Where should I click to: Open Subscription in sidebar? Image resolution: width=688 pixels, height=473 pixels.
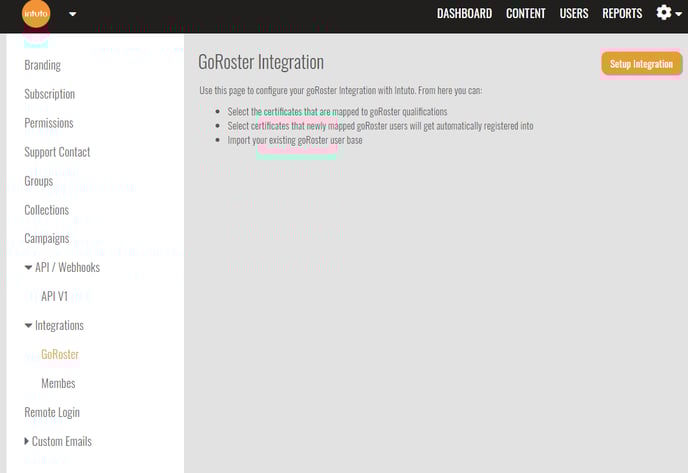click(x=50, y=94)
